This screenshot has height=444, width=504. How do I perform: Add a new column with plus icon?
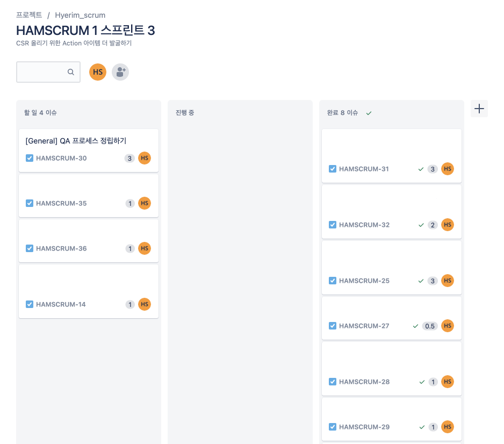tap(479, 109)
